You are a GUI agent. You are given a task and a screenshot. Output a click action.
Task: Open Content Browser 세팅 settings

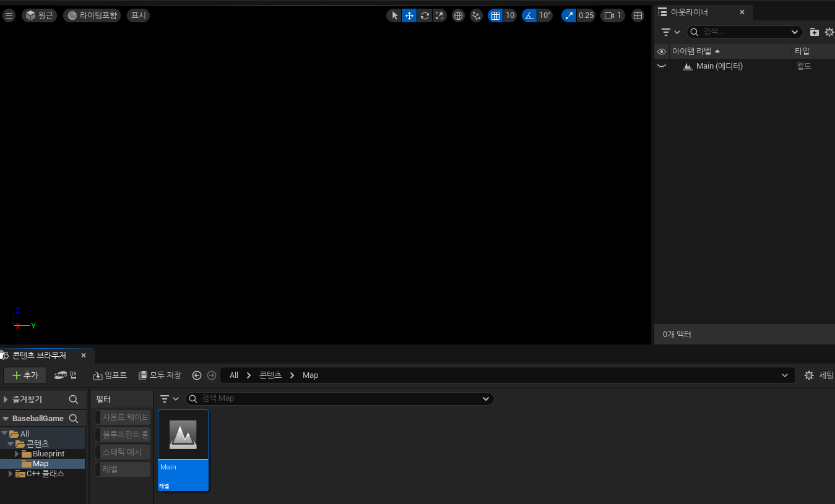(819, 375)
